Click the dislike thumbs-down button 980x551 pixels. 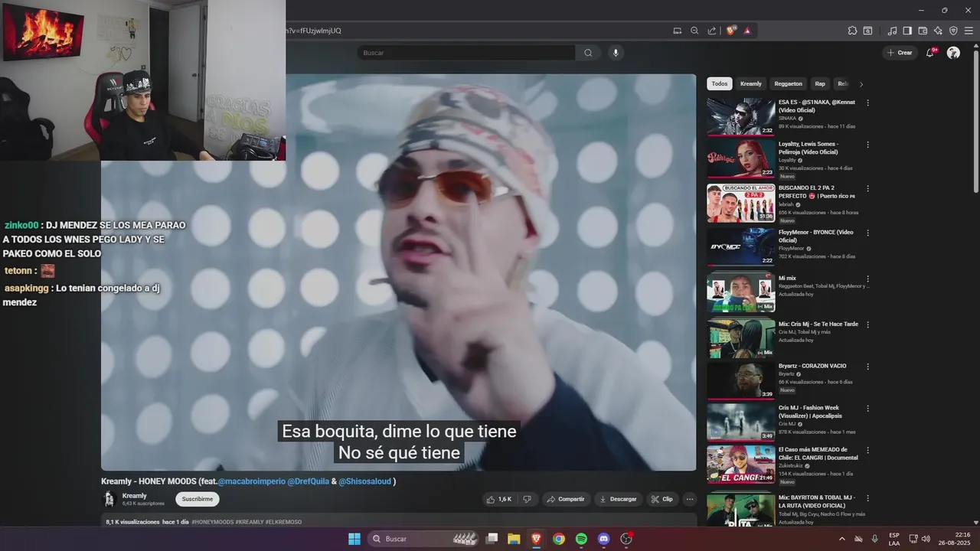click(527, 499)
